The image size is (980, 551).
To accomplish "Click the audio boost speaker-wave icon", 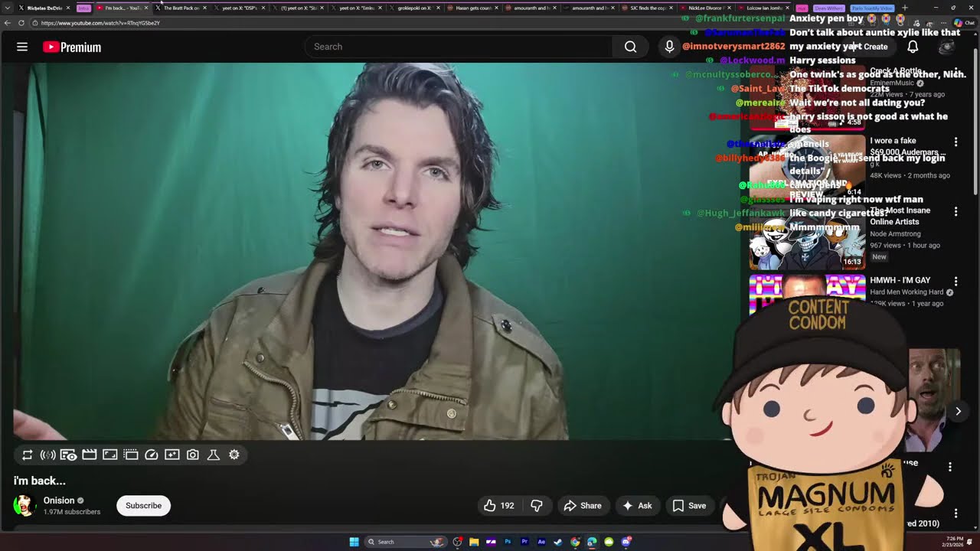I will (47, 455).
